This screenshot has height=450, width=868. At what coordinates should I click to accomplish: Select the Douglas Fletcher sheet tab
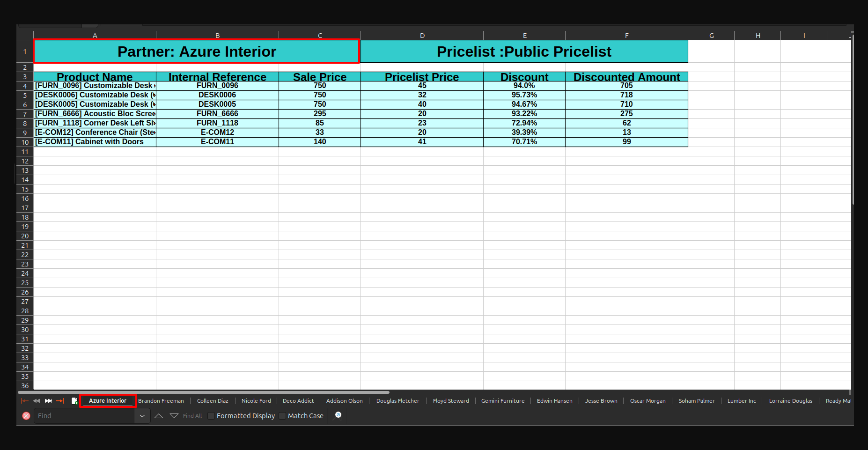(398, 401)
